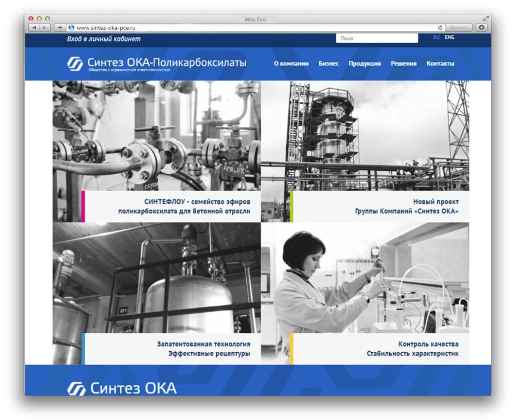Open the Safari downloads icon
Image resolution: width=515 pixels, height=420 pixels.
(x=482, y=27)
